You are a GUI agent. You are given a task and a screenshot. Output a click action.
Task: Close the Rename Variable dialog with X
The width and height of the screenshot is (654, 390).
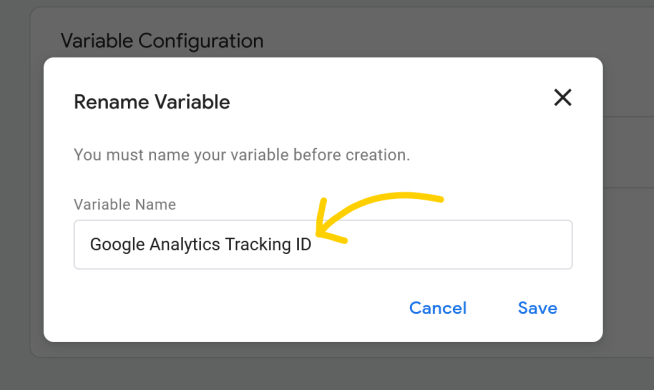click(562, 98)
